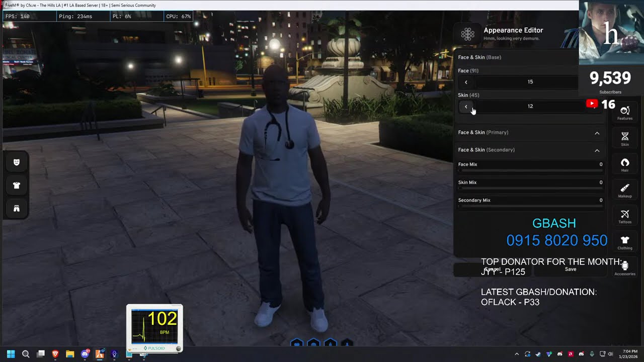Collapse the Face & Skin (Secondary) section
This screenshot has width=644, height=362.
point(597,150)
